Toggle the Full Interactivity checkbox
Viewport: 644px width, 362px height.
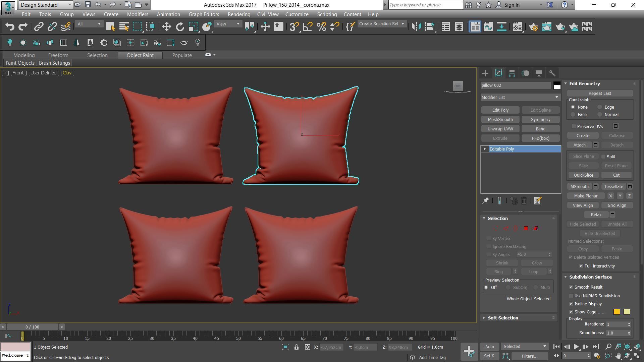[x=581, y=266]
